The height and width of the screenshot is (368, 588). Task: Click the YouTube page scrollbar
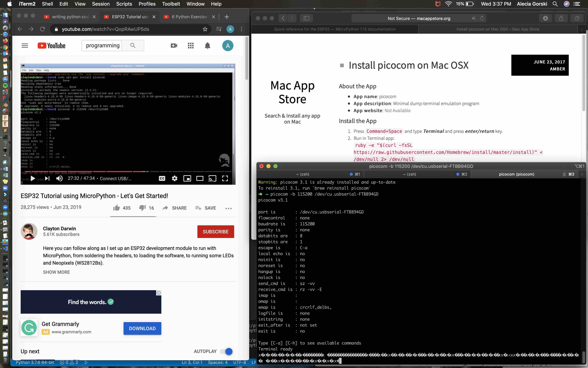click(x=247, y=58)
